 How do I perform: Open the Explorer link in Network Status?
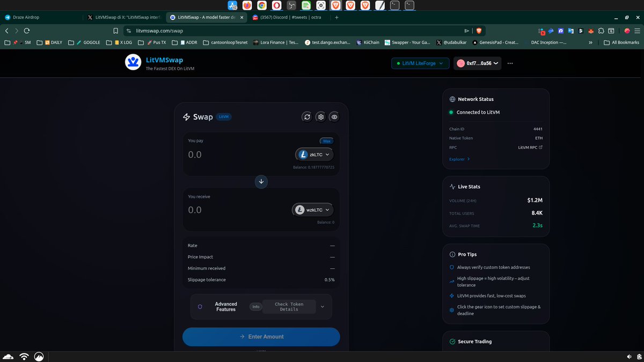[459, 159]
